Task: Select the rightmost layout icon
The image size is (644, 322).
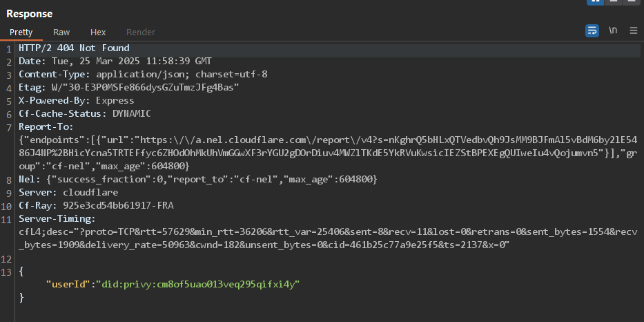Action: coord(632,1)
